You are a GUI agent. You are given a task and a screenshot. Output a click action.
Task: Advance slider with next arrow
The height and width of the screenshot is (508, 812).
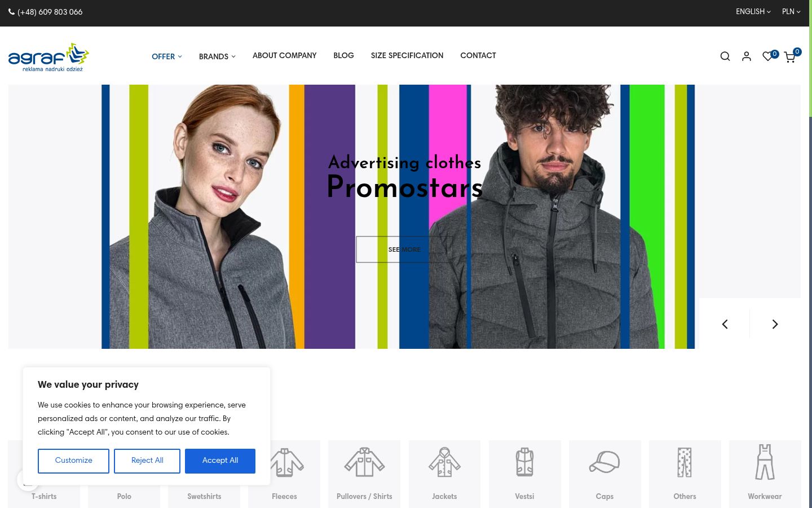(x=775, y=324)
